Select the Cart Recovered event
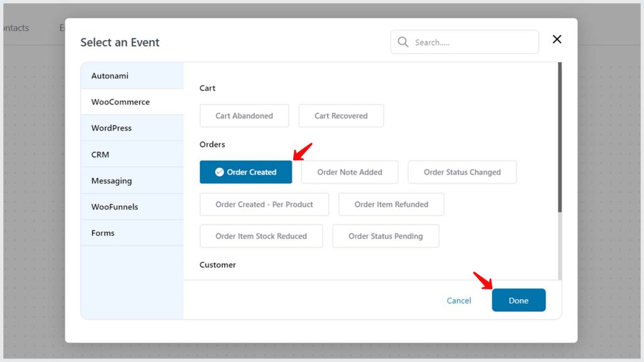644x362 pixels. click(x=341, y=116)
